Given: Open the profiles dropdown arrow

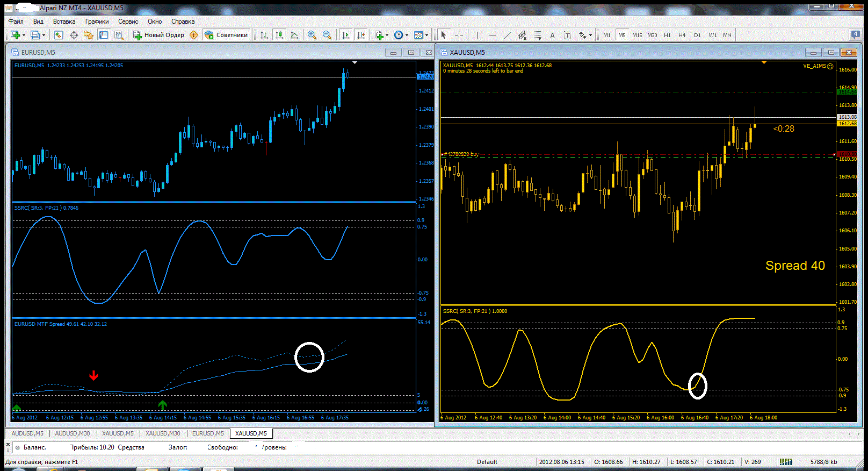Looking at the screenshot, I should point(44,35).
